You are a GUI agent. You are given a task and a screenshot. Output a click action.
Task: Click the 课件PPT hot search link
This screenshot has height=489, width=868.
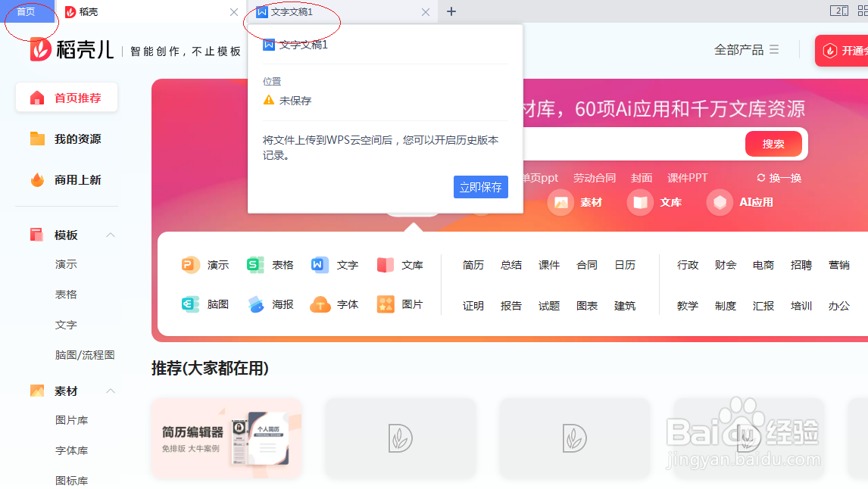[688, 178]
